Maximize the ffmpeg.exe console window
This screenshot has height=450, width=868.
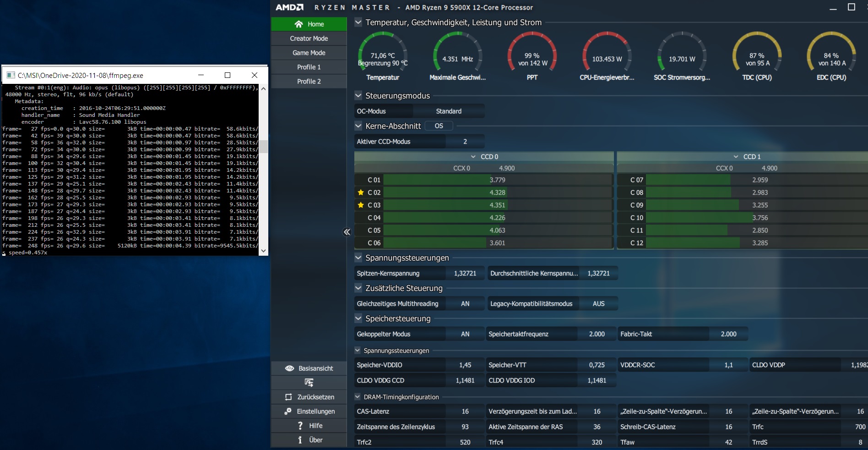[228, 75]
